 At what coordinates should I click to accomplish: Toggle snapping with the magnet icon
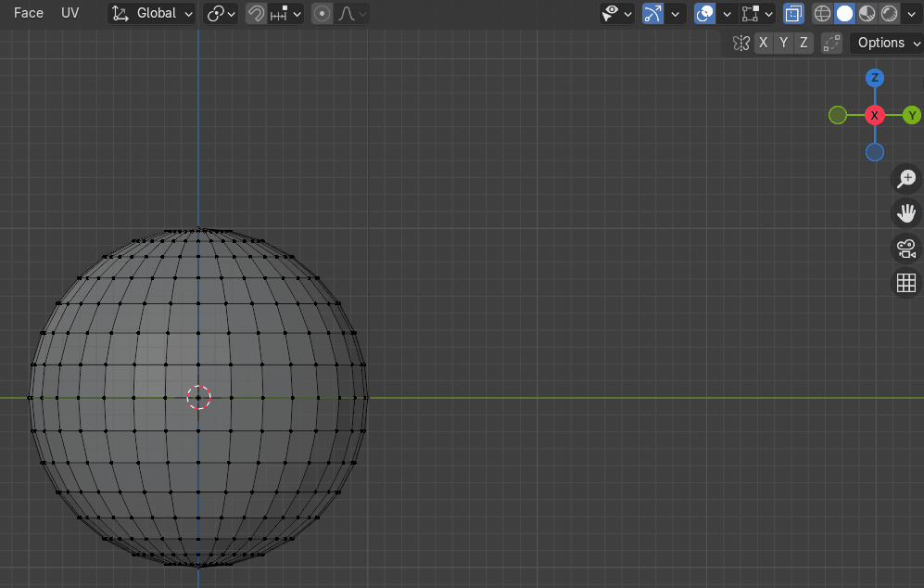point(257,13)
